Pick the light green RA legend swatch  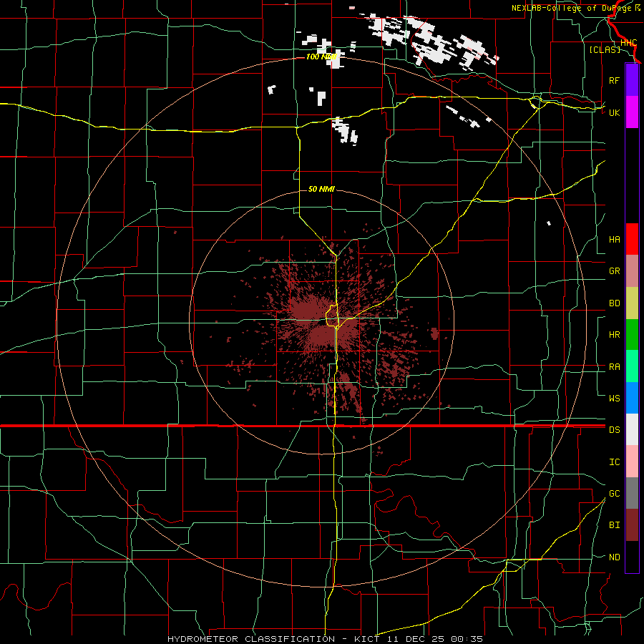click(632, 366)
